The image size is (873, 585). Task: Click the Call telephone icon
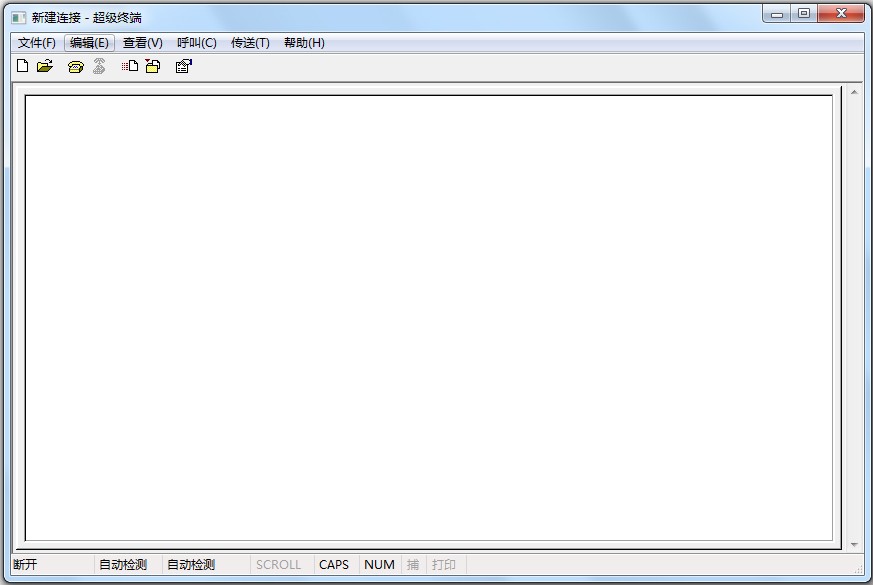75,66
